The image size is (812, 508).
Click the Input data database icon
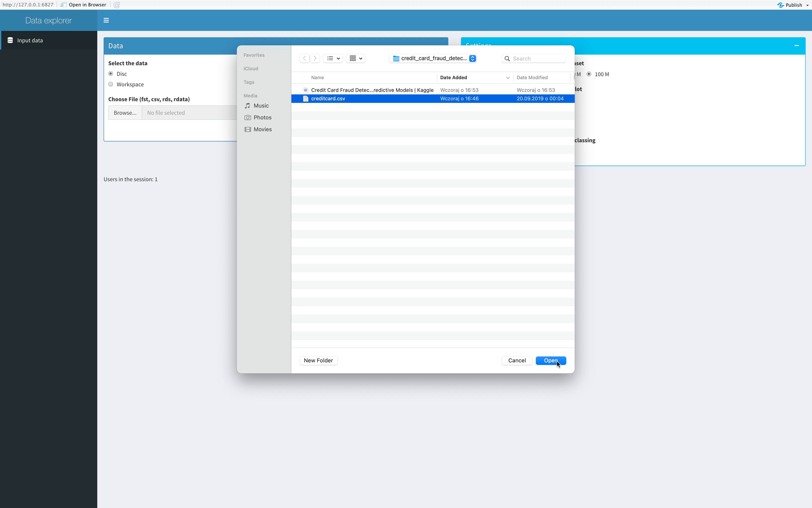10,40
